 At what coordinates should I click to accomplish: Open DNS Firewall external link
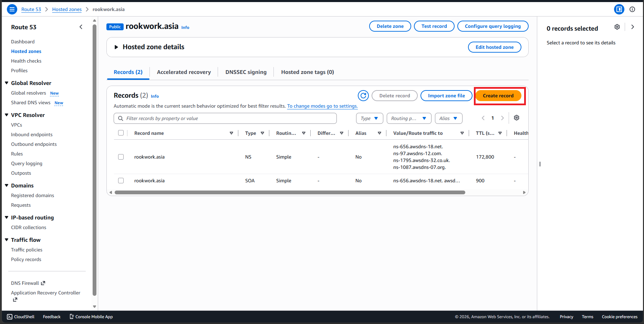[x=28, y=283]
